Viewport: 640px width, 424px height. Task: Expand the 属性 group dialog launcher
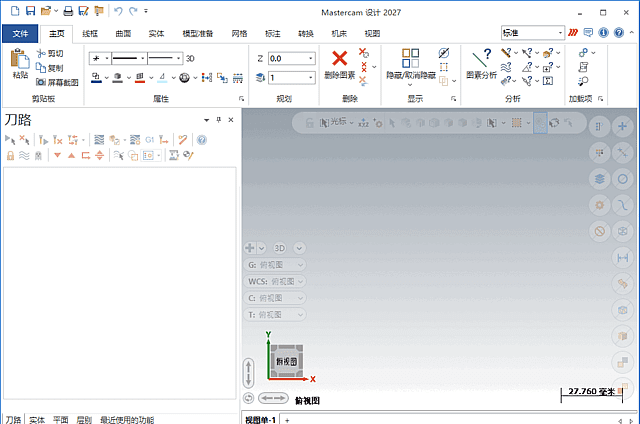[x=241, y=99]
